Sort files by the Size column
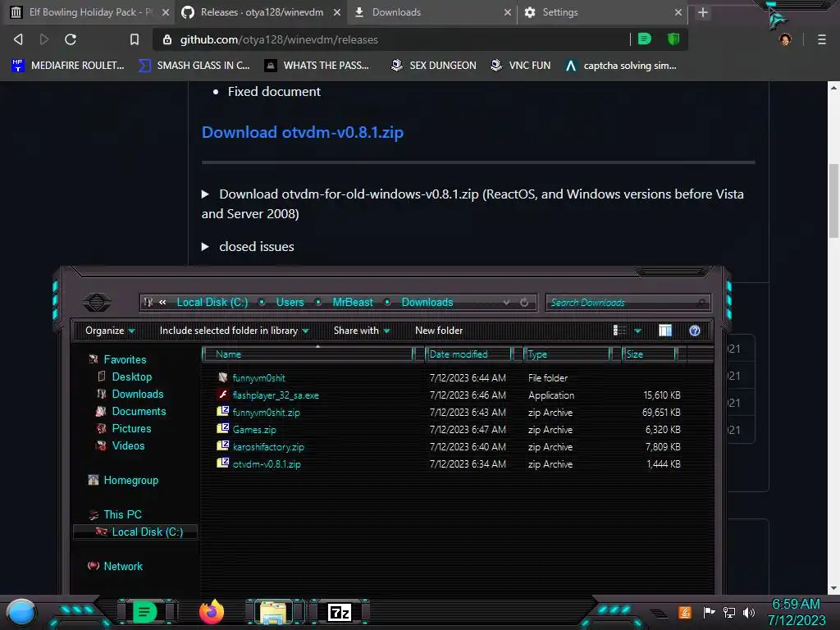The width and height of the screenshot is (840, 630). (x=650, y=354)
